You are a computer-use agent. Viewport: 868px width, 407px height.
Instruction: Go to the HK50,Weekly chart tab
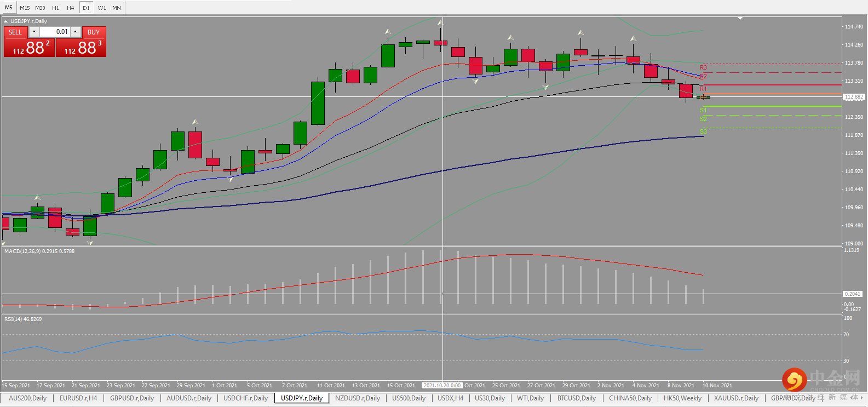[x=682, y=398]
